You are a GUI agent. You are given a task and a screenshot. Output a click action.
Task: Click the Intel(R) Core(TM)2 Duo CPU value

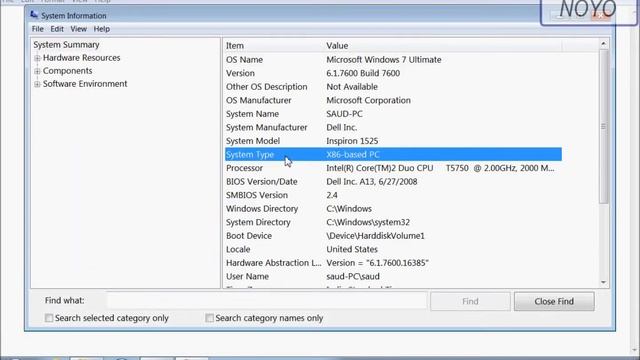coord(440,168)
